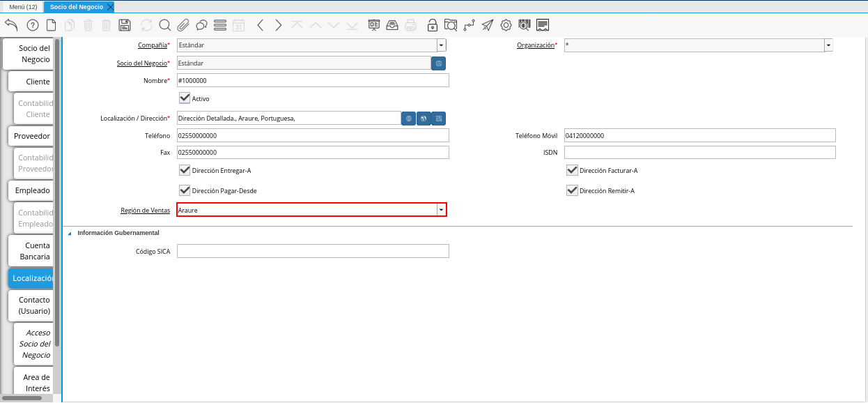
Task: Click the paperclip attachment icon
Action: click(183, 26)
